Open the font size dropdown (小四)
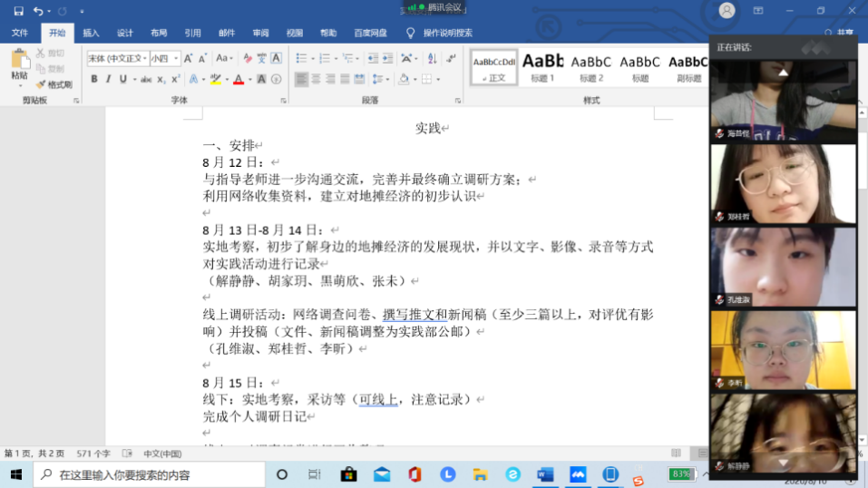The height and width of the screenshot is (488, 868). 164,58
